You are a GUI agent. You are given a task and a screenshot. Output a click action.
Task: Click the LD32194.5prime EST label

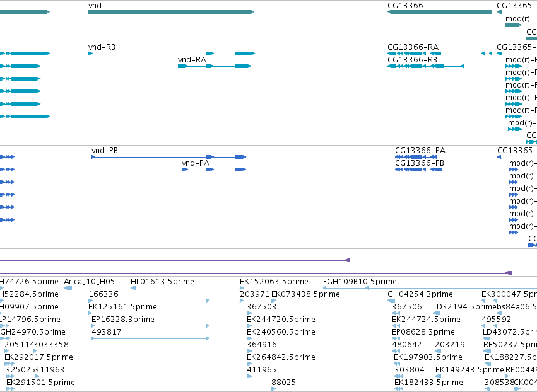click(x=464, y=307)
